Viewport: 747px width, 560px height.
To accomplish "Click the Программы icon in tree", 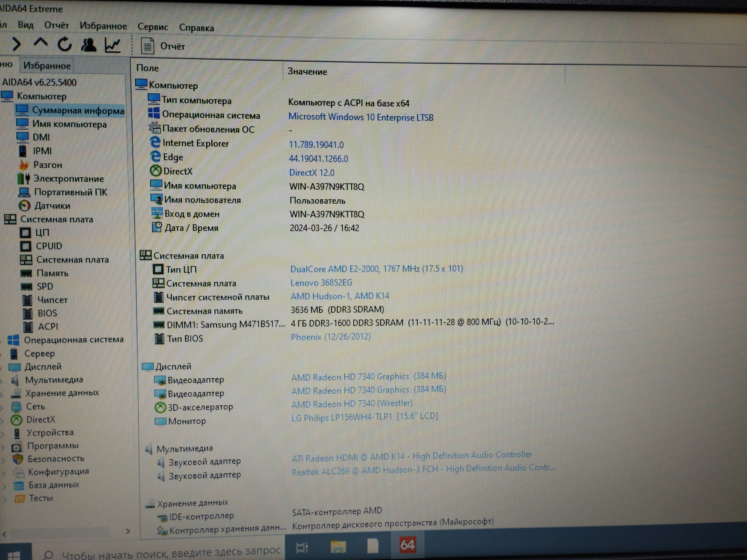I will tap(17, 447).
